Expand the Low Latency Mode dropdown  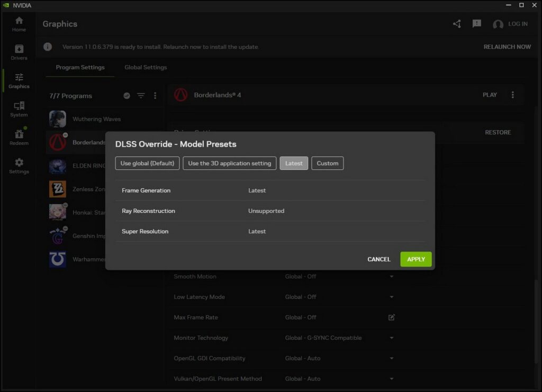(392, 297)
